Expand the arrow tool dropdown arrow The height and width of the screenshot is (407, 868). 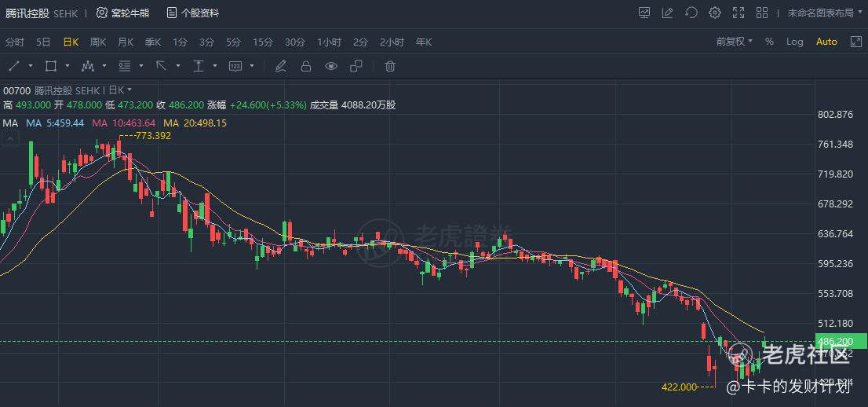pyautogui.click(x=178, y=67)
